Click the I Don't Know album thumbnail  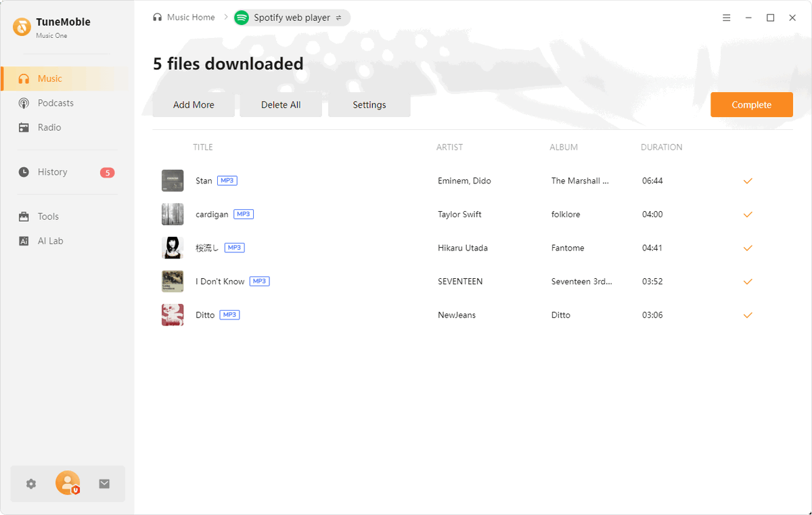tap(173, 282)
